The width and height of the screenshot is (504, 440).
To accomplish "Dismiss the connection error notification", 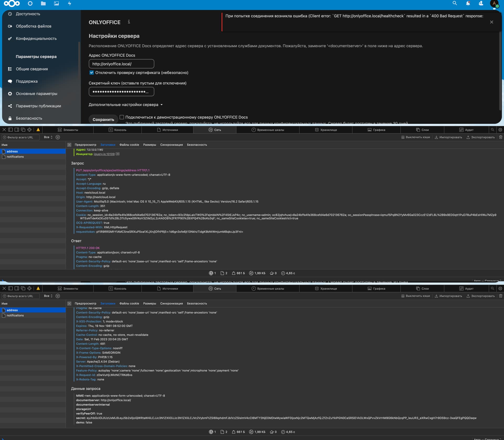I will click(492, 22).
